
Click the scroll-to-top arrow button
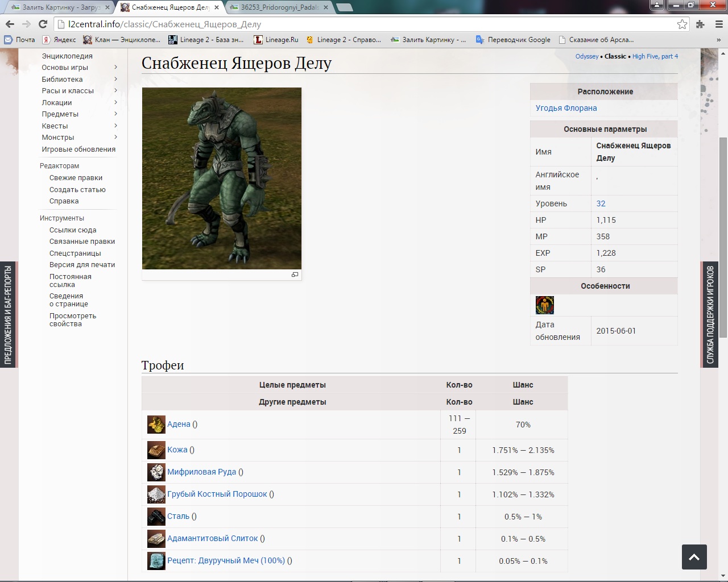pyautogui.click(x=694, y=557)
